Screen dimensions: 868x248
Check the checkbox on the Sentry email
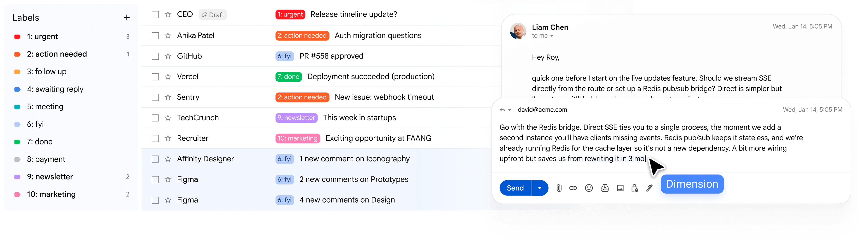click(155, 97)
